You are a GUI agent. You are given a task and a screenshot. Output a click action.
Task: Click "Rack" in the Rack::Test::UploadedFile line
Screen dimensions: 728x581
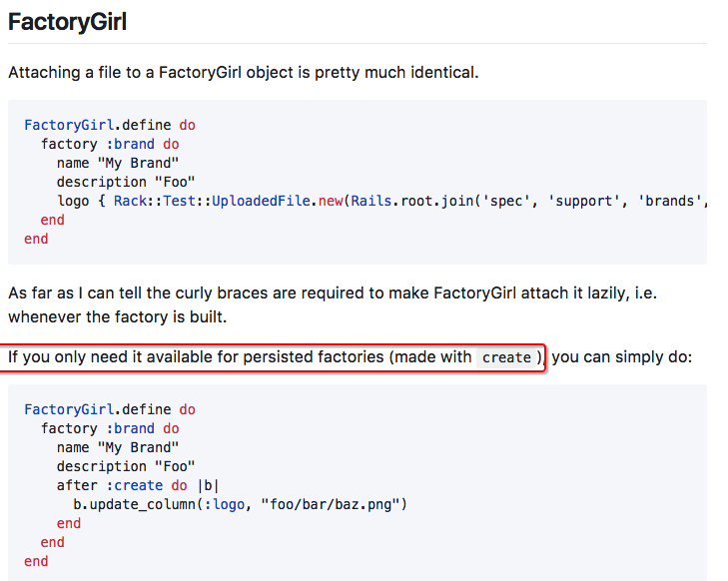click(131, 201)
